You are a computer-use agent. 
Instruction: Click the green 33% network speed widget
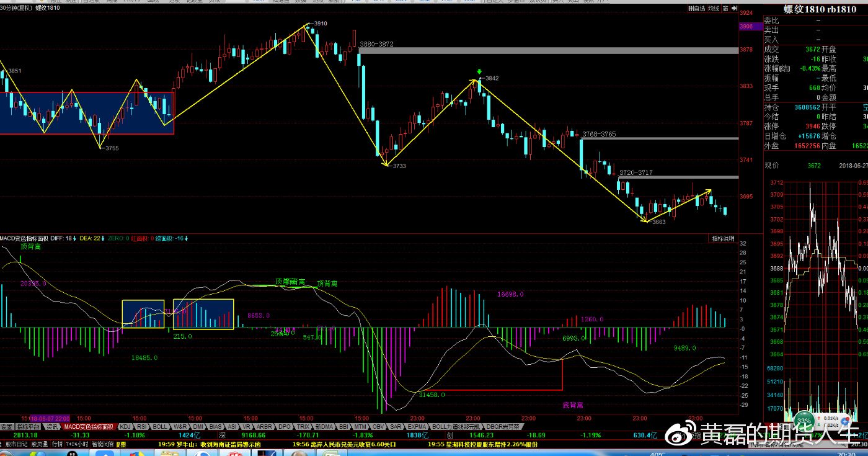pos(804,421)
